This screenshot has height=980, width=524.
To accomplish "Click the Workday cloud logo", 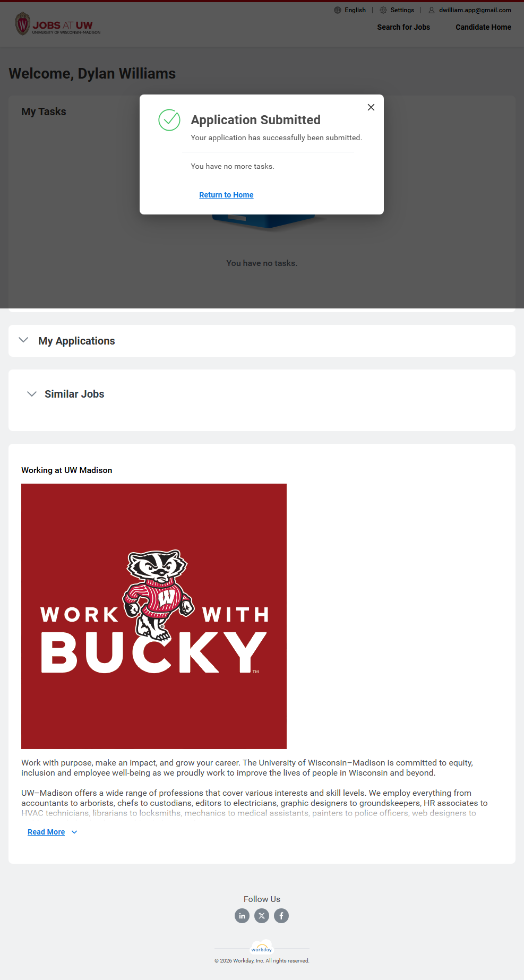I will [x=262, y=948].
